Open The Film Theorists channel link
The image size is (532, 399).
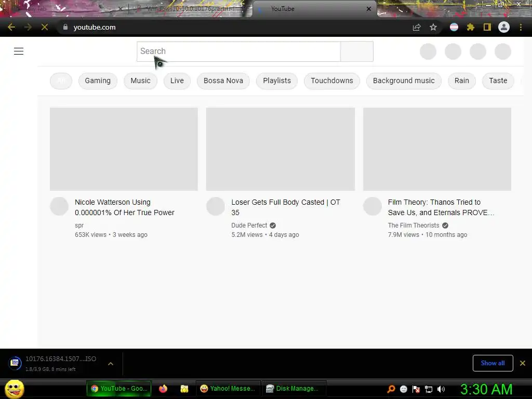[x=414, y=225]
